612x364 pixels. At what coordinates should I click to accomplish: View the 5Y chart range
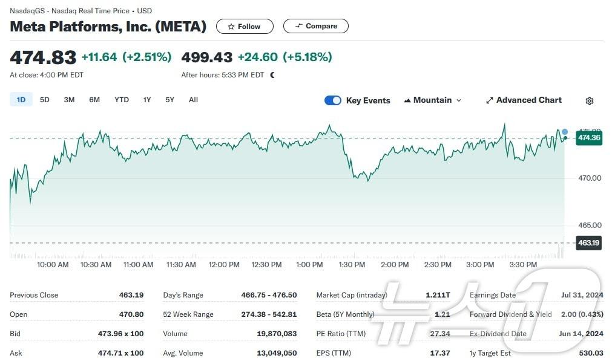pos(170,100)
